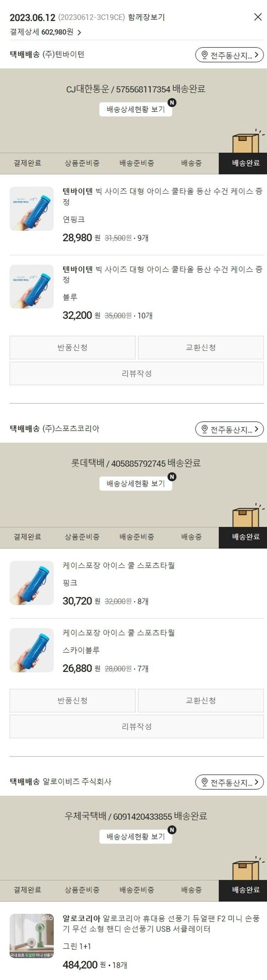Open 알로코리아 mini fan product thumbnail
The width and height of the screenshot is (267, 980).
pyautogui.click(x=32, y=935)
